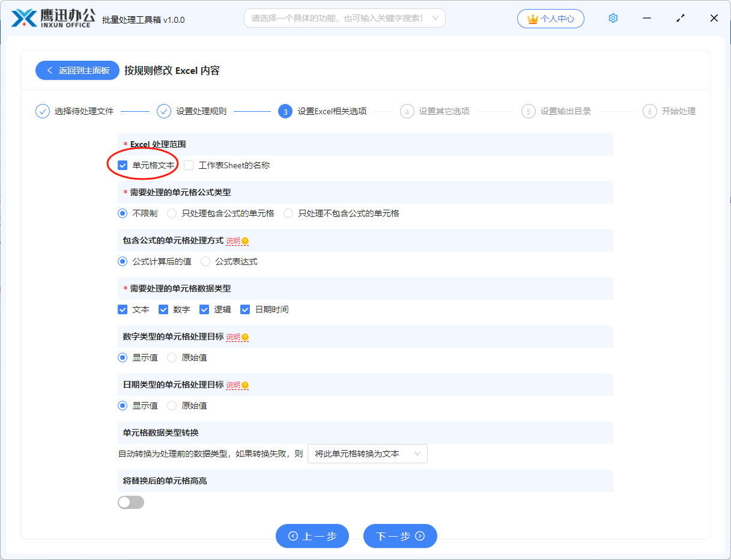Open the 将此单元格转换为文本 dropdown

(x=367, y=454)
